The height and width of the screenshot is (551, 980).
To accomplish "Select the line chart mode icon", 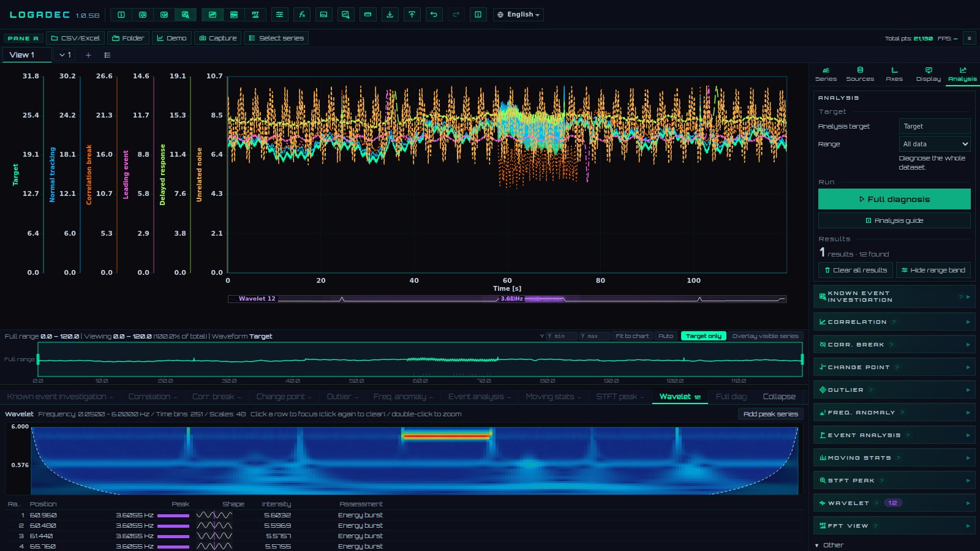I will [x=213, y=15].
